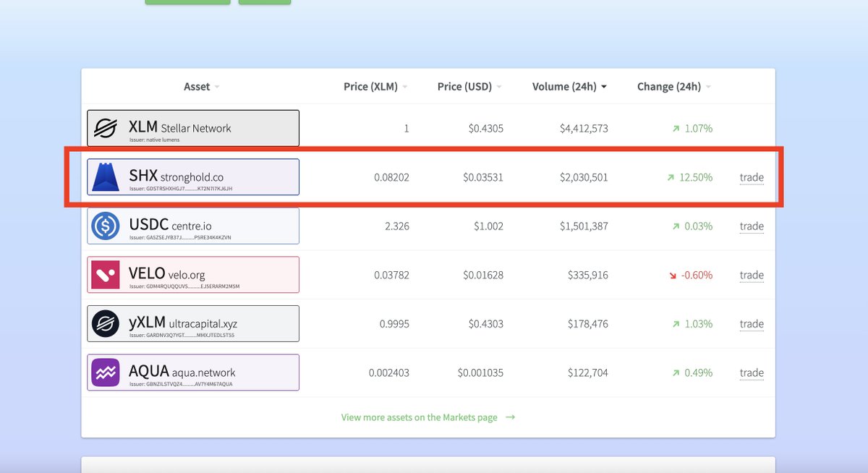Viewport: 868px width, 473px height.
Task: Click the 2.326 USDC price value
Action: [397, 226]
